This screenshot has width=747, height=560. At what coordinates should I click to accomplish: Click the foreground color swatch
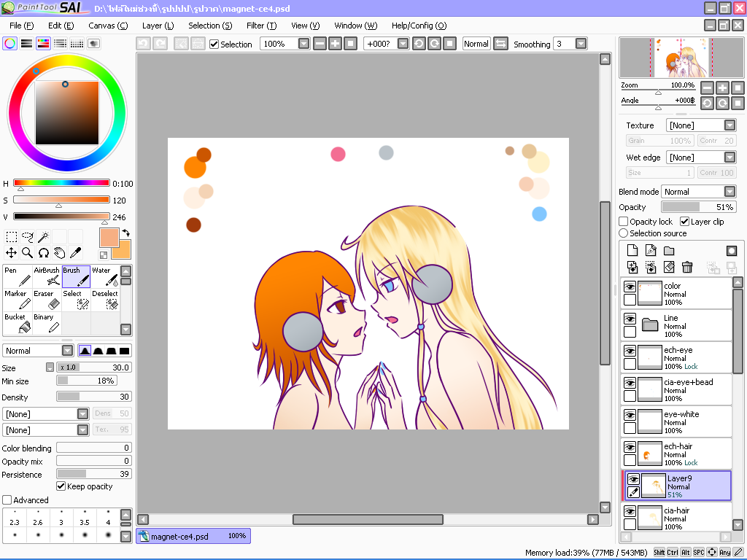(109, 237)
